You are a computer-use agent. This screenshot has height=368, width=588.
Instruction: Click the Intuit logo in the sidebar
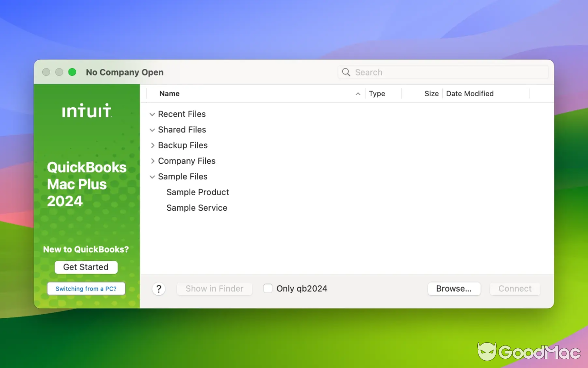[x=86, y=110]
